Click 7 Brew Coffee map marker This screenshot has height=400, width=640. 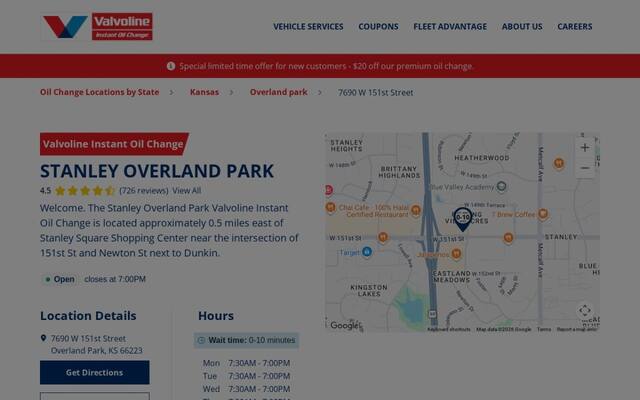pos(543,214)
